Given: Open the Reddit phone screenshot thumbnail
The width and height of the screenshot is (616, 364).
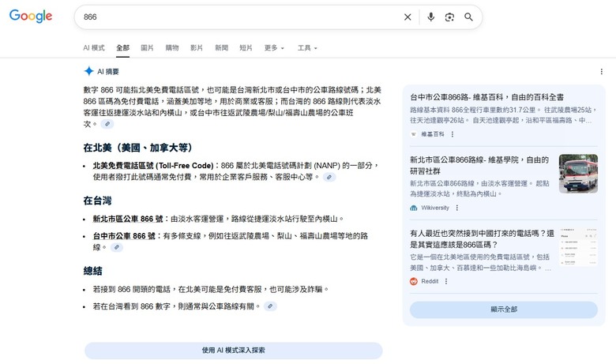Looking at the screenshot, I should tap(578, 247).
